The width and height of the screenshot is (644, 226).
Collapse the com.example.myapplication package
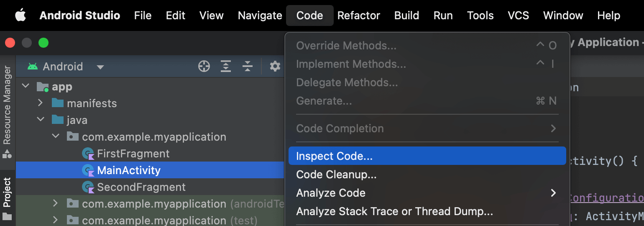pyautogui.click(x=56, y=136)
